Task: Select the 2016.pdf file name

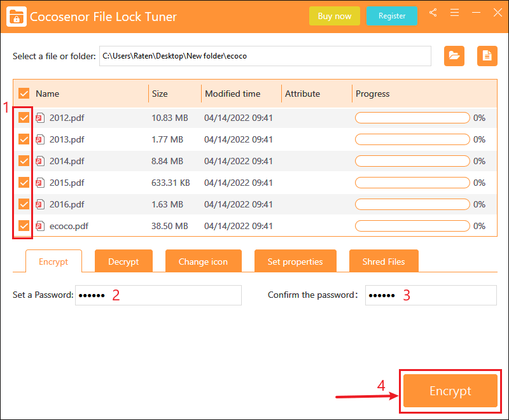Action: tap(67, 204)
